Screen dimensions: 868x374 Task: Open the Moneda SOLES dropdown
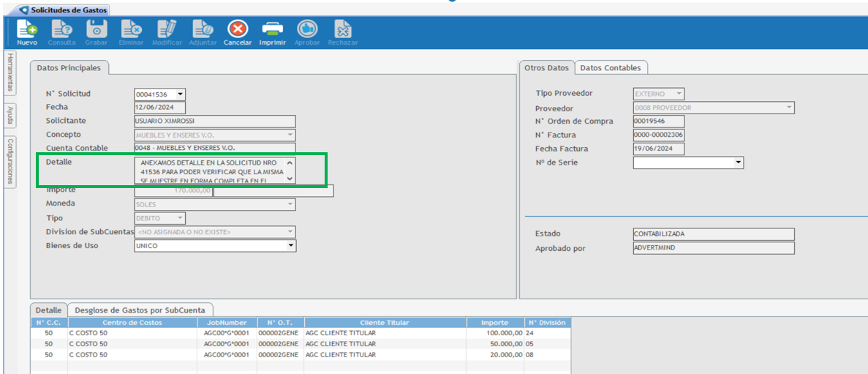pos(290,204)
